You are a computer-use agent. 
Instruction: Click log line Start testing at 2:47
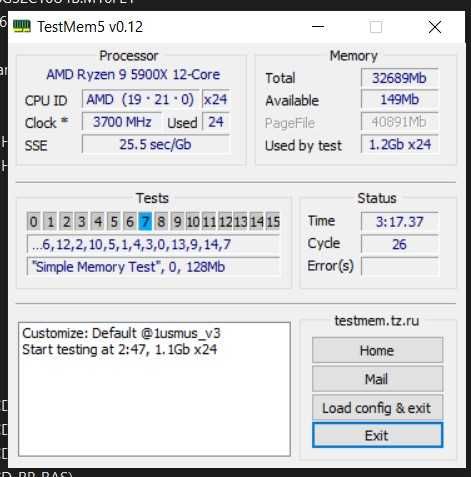tap(119, 349)
